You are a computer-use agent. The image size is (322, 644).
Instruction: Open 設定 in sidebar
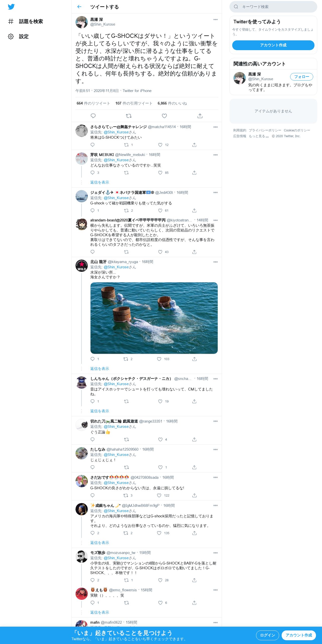(x=18, y=37)
